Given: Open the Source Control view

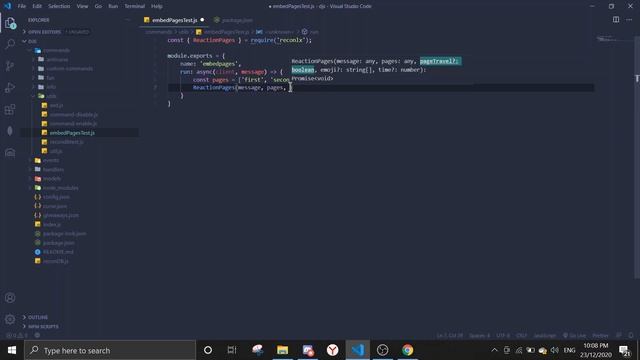Looking at the screenshot, I should click(10, 66).
